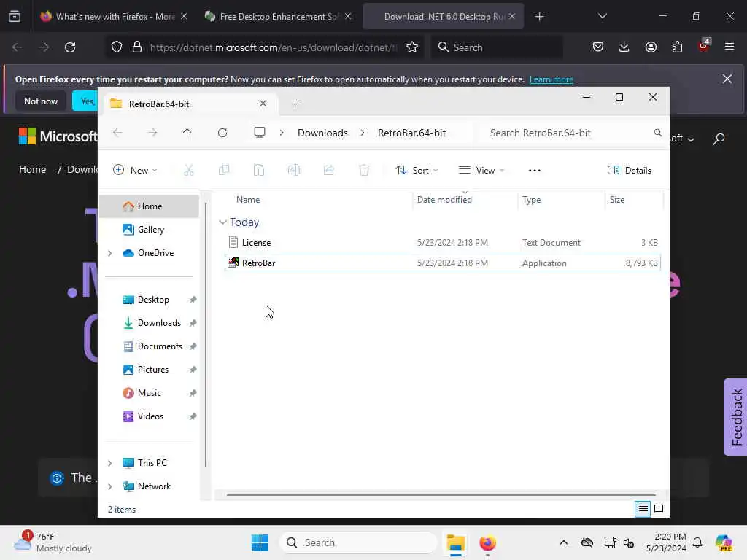Toggle the Details pane button

pos(630,170)
